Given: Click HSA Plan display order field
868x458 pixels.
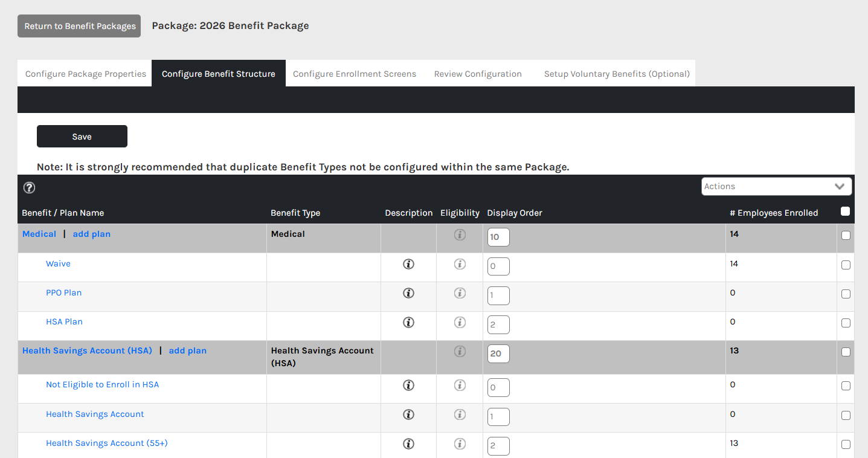Looking at the screenshot, I should (498, 324).
